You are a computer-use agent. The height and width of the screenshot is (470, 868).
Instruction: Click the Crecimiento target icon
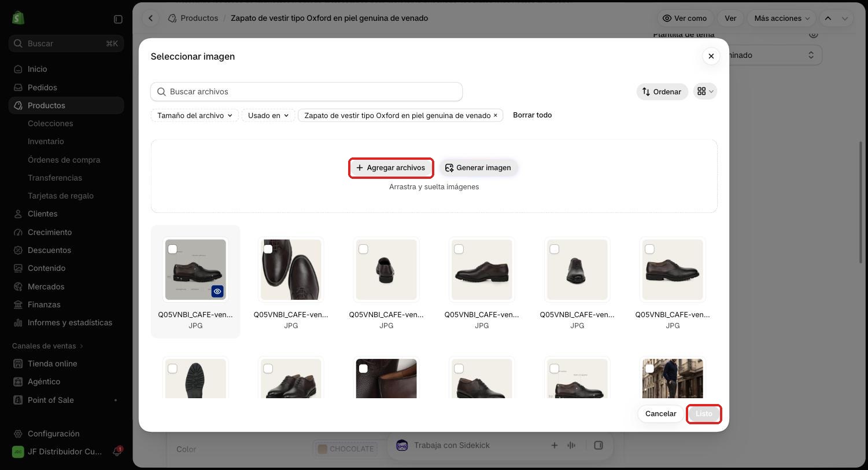pyautogui.click(x=18, y=232)
